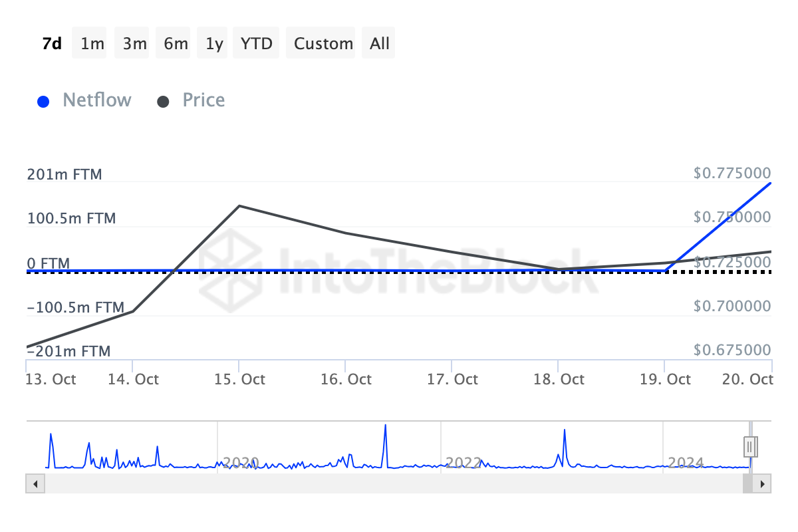Viewport: 798px width, 532px height.
Task: Click the blue Netflow legend dot
Action: [43, 102]
